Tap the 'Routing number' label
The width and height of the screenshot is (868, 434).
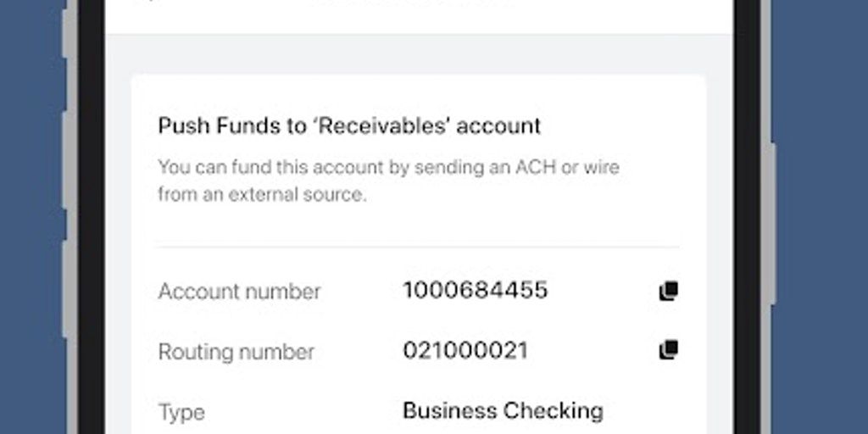(x=236, y=352)
